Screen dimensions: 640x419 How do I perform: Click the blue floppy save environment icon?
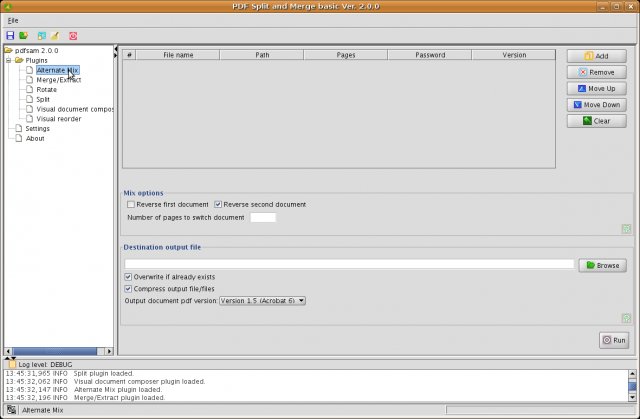pos(10,36)
